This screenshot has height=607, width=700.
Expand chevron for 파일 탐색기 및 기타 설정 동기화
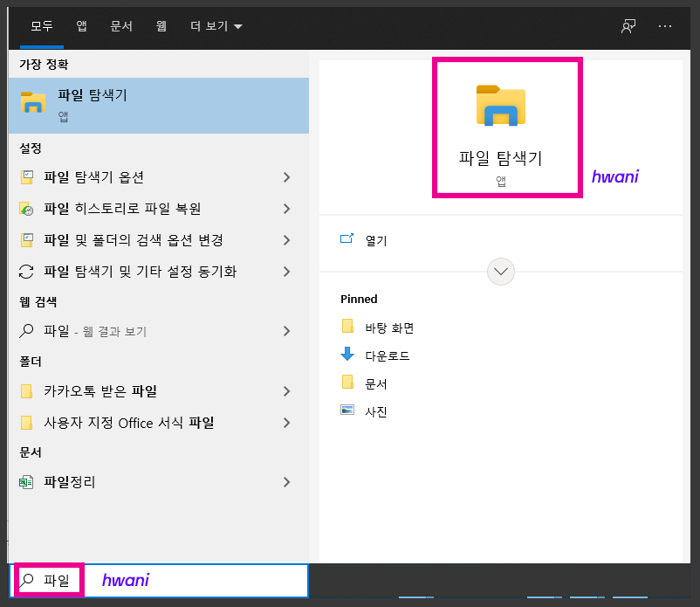click(x=287, y=272)
